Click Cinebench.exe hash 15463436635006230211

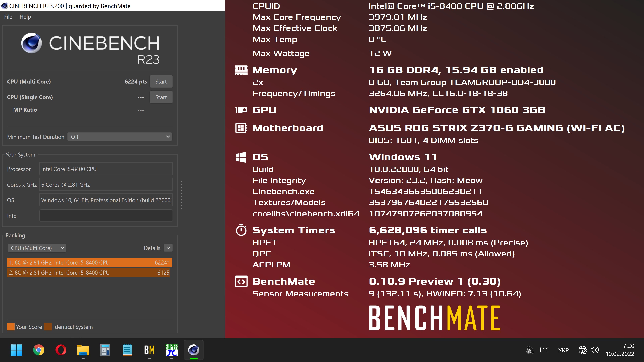tap(425, 191)
